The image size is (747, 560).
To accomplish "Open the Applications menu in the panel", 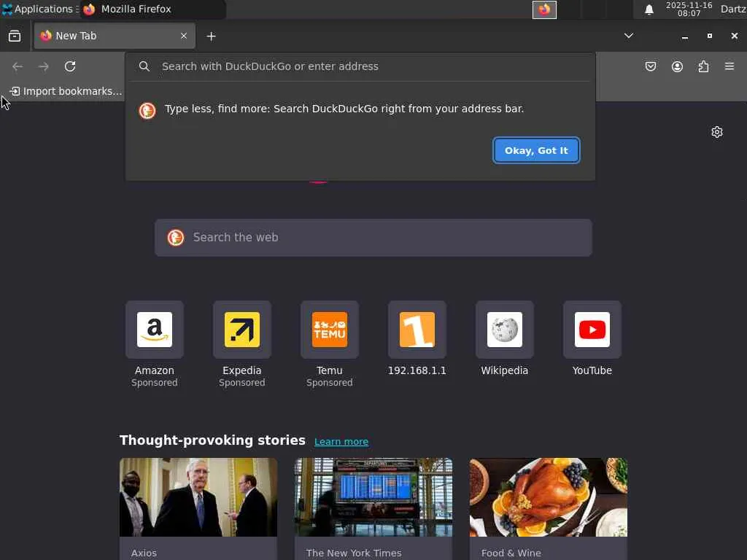I will coord(39,9).
